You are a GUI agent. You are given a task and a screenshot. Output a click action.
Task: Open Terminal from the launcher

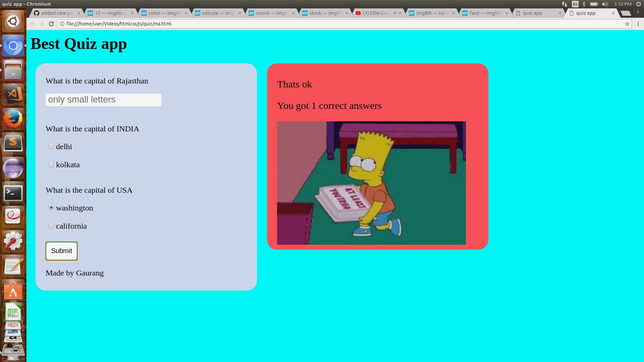coord(13,192)
